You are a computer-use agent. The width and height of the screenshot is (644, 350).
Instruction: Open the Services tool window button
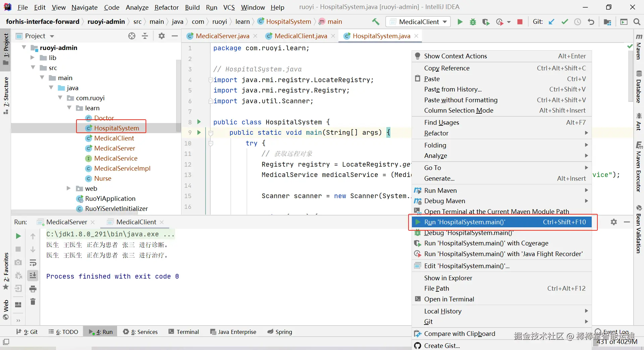point(140,332)
